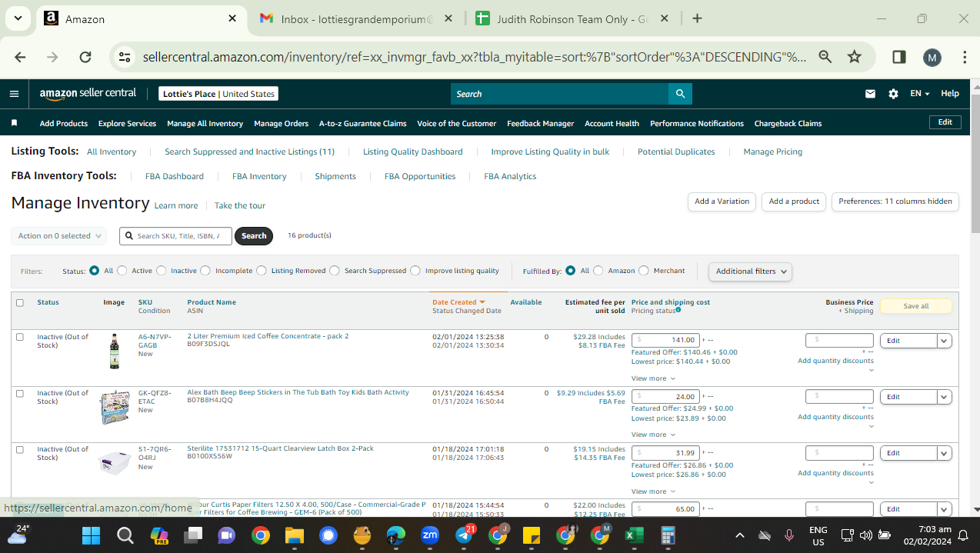The height and width of the screenshot is (553, 980).
Task: Go to Account Health
Action: (x=612, y=123)
